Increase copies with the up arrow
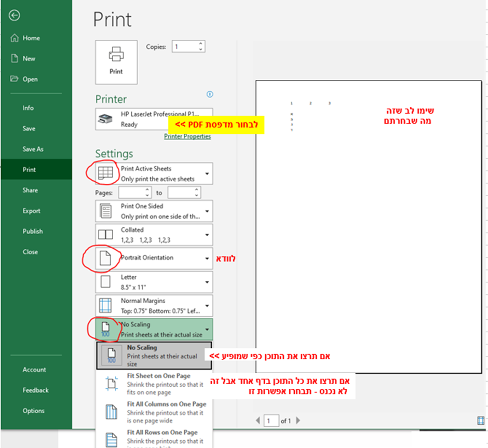The width and height of the screenshot is (488, 448). (201, 44)
